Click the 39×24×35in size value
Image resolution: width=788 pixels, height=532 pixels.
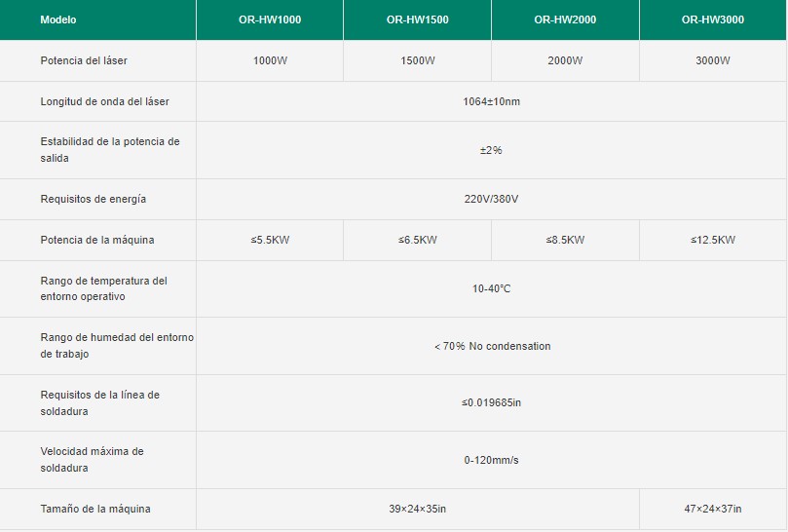point(417,509)
